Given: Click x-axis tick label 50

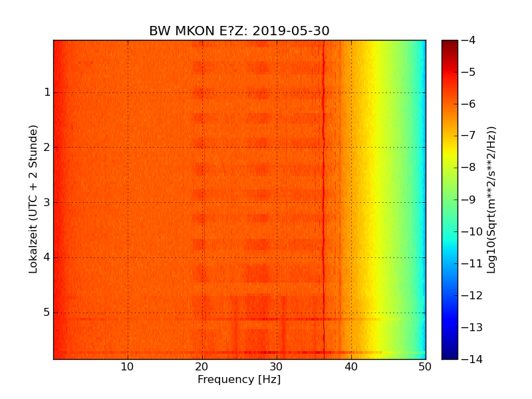Looking at the screenshot, I should point(425,367).
